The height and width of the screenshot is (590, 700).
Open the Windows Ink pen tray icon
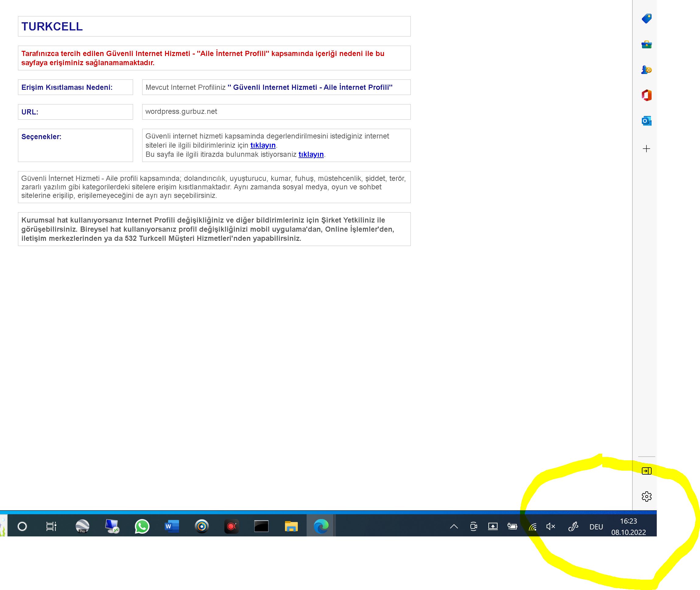pyautogui.click(x=573, y=527)
